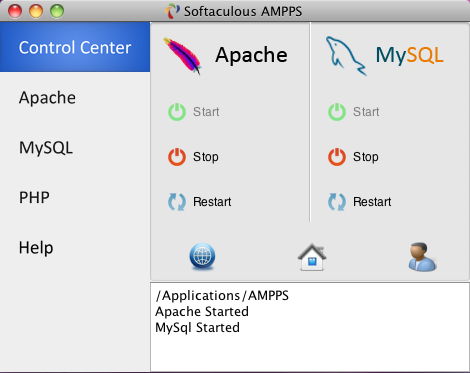
Task: Click the MySQL Stop power icon
Action: (337, 157)
